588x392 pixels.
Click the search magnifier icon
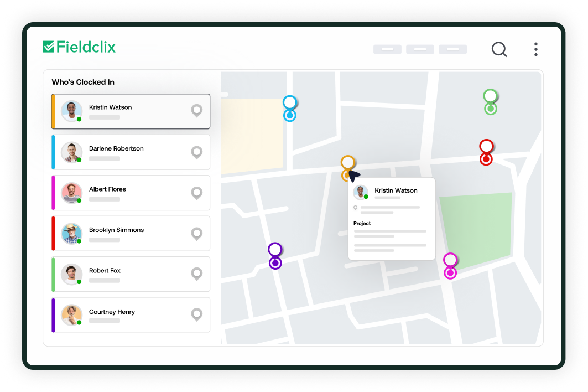499,50
